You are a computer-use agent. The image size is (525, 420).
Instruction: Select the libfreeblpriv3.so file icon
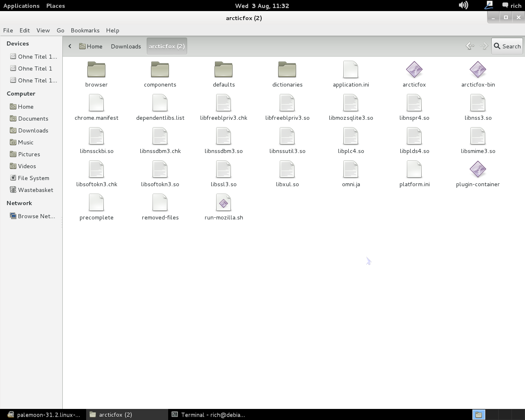coord(287,103)
